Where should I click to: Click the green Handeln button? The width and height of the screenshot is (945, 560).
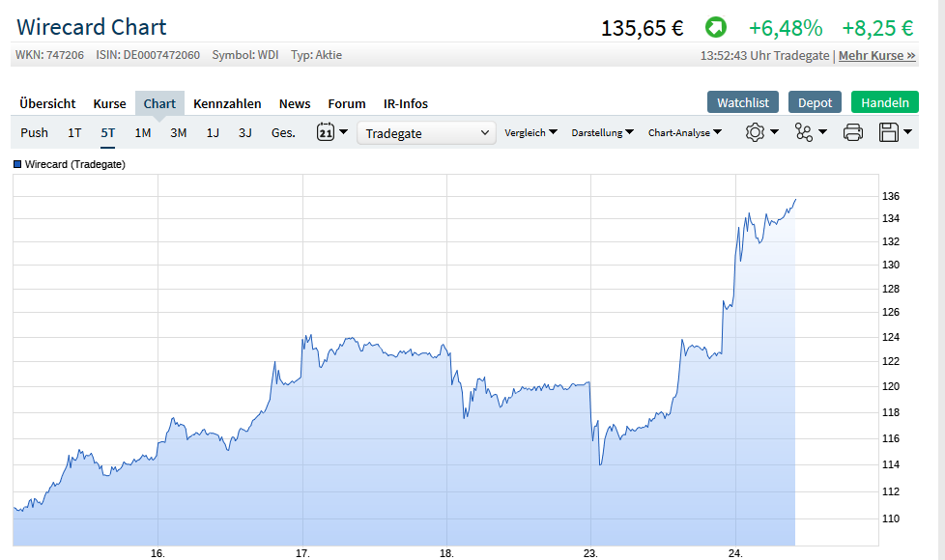click(x=885, y=102)
